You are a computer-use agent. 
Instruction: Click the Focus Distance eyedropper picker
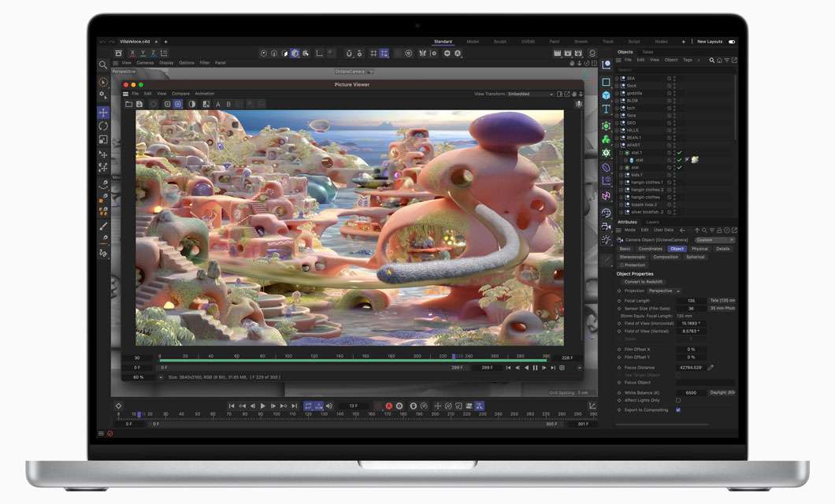711,367
